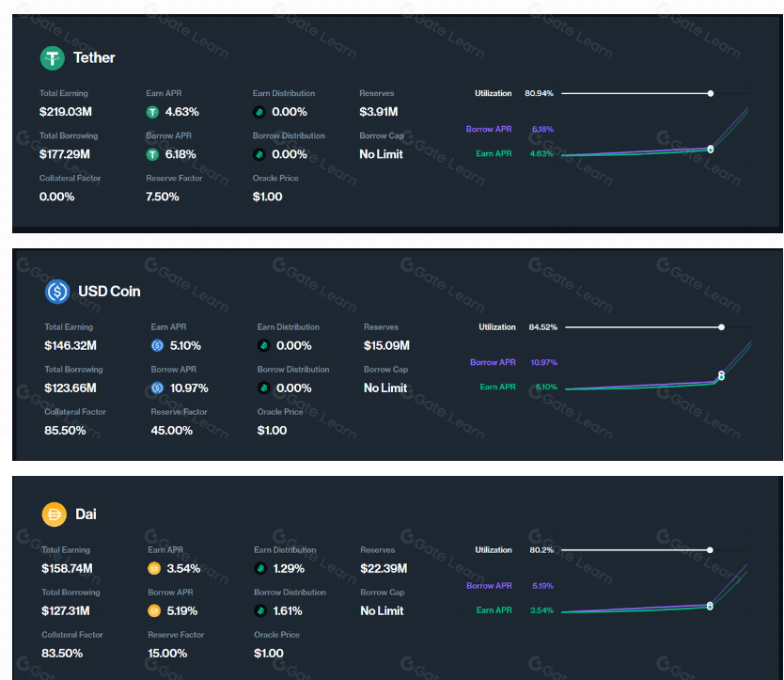784x680 pixels.
Task: Click the rate curve marker in Dai chart
Action: [710, 606]
